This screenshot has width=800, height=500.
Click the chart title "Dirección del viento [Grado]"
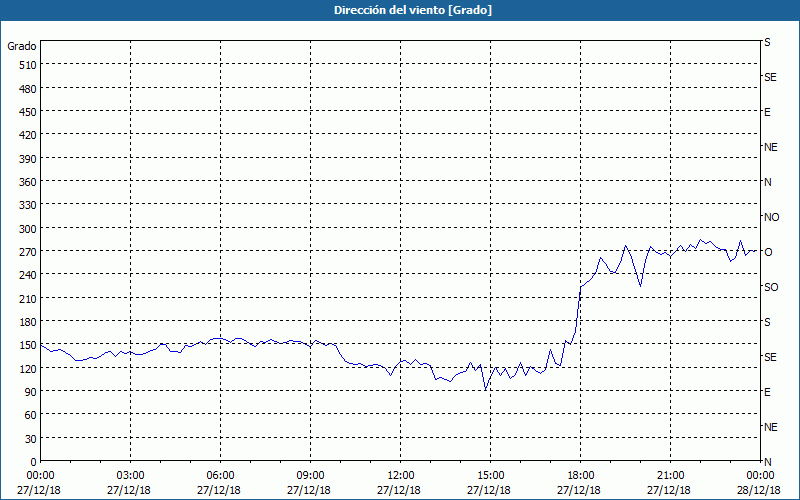[x=413, y=10]
